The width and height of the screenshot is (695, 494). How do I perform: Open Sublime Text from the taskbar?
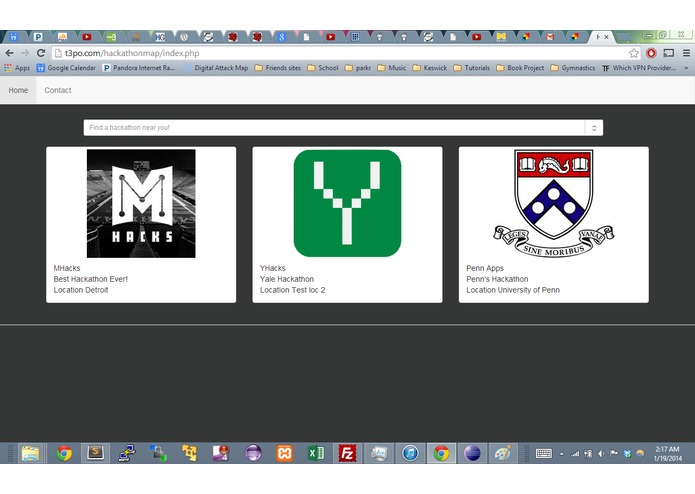(95, 453)
